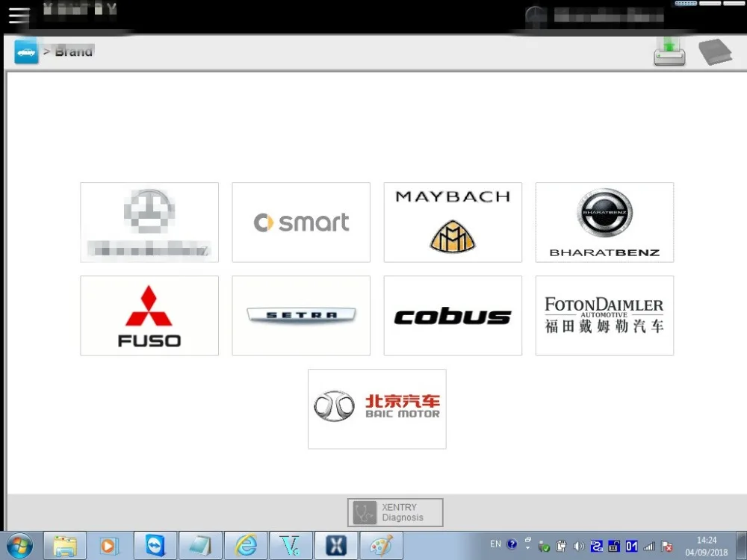Select the BAIC Motor brand tile

pyautogui.click(x=377, y=409)
